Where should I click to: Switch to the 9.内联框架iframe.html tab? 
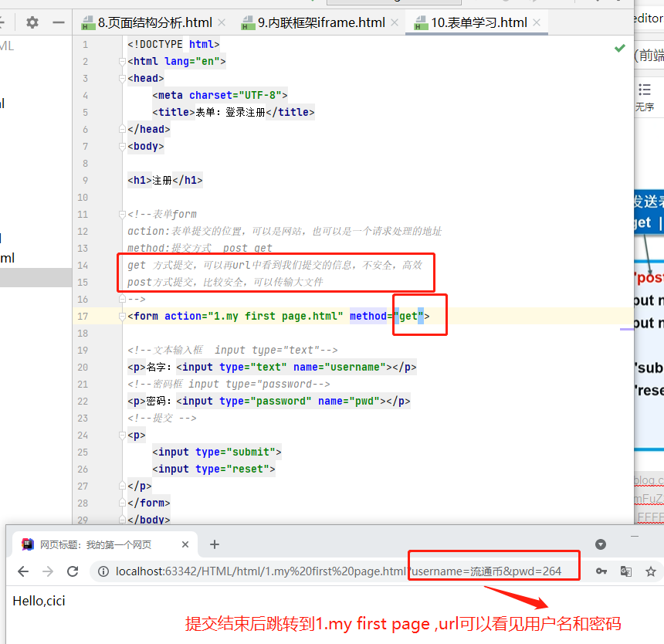pyautogui.click(x=321, y=22)
